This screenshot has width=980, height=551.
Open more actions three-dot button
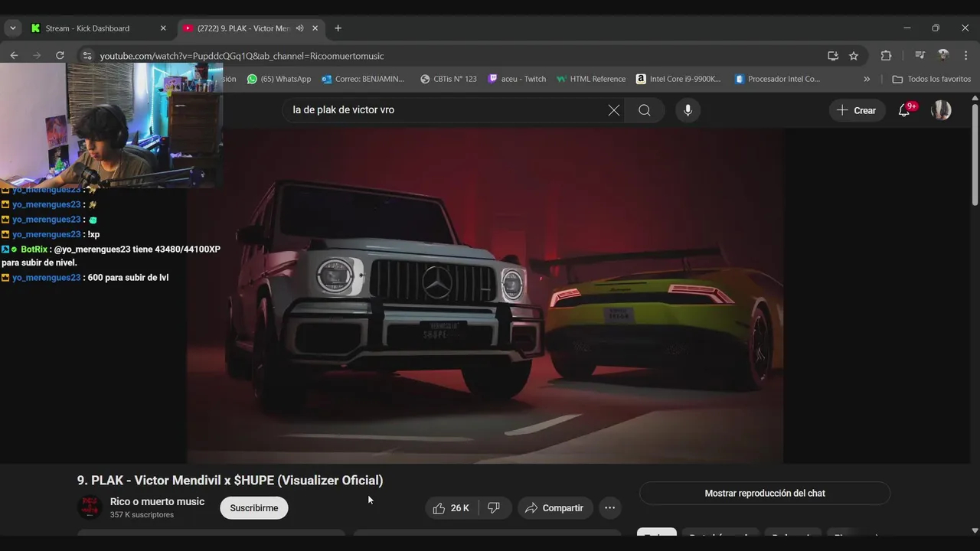coord(609,508)
